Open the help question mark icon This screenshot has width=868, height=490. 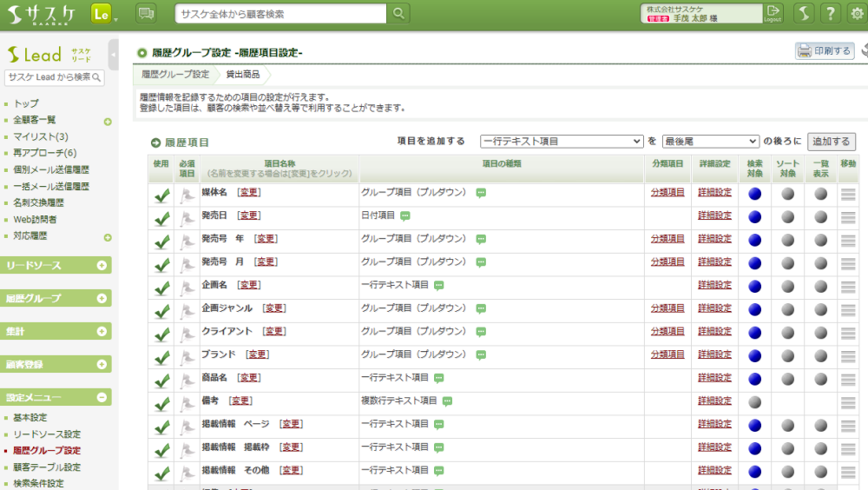coord(831,14)
